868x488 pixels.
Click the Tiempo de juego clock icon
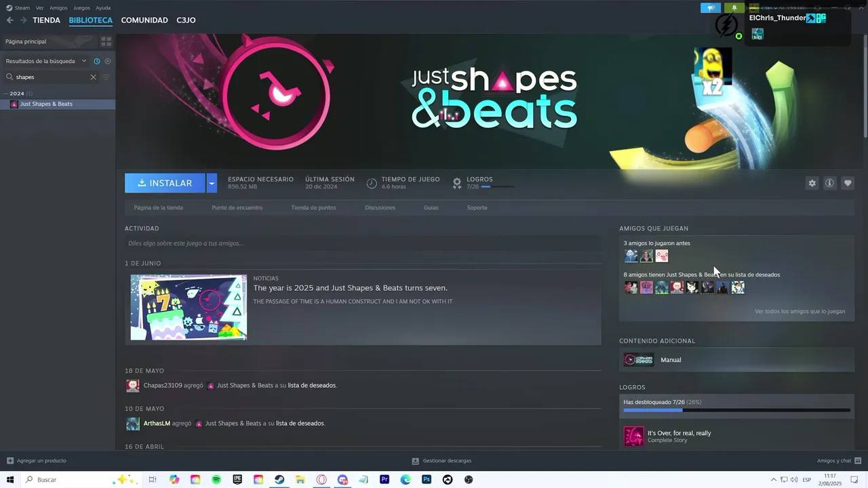[x=372, y=183]
